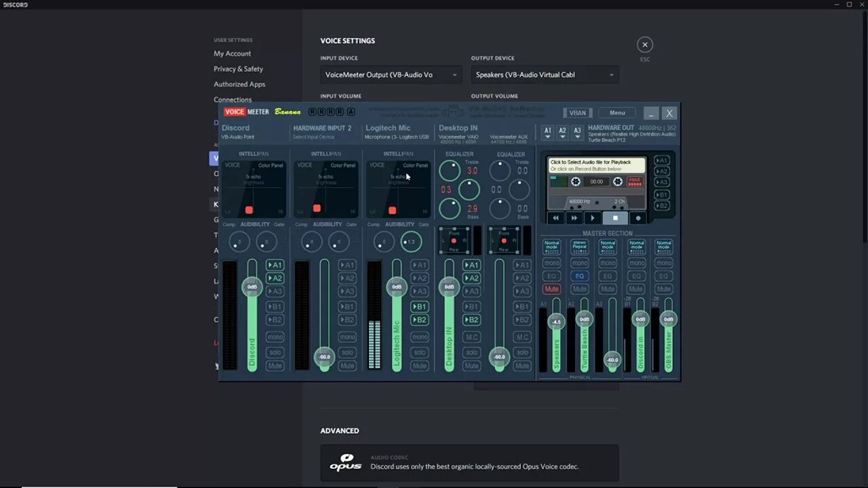Open the Voicemeeter Menu
The image size is (868, 488).
[617, 113]
